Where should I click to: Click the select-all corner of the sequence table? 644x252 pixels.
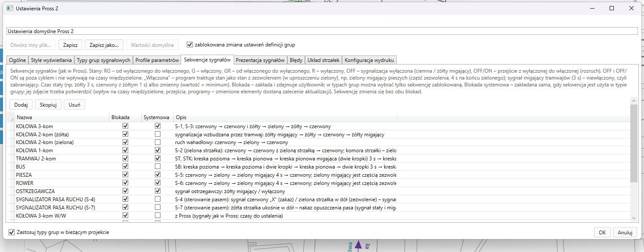coord(10,117)
